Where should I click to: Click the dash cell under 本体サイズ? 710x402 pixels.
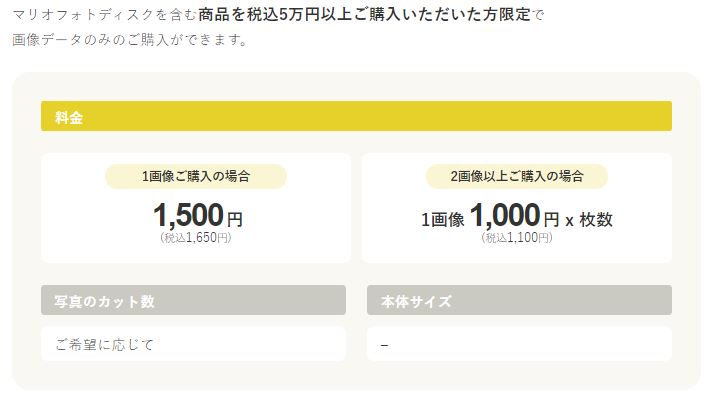point(385,344)
